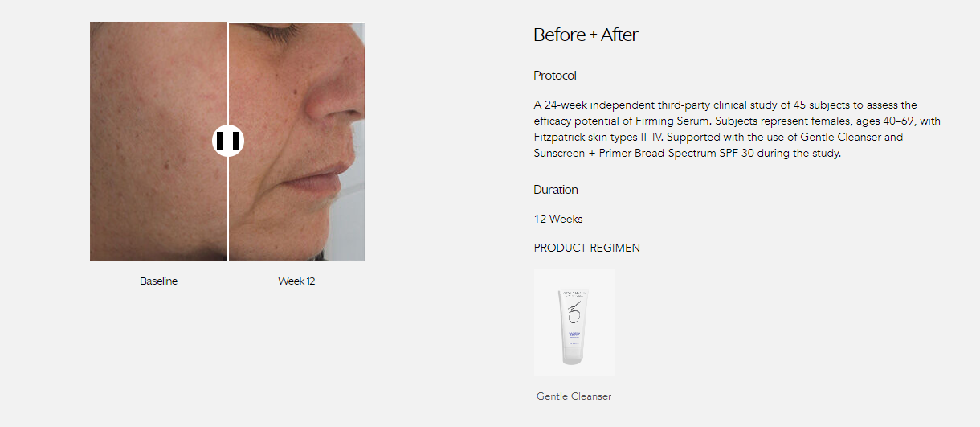Click the Baseline side of comparison photo
The height and width of the screenshot is (427, 980).
pyautogui.click(x=159, y=142)
